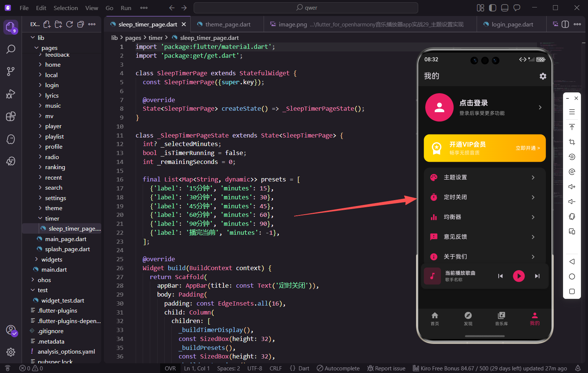Go back with the navigation arrow
This screenshot has width=588, height=373.
(172, 8)
